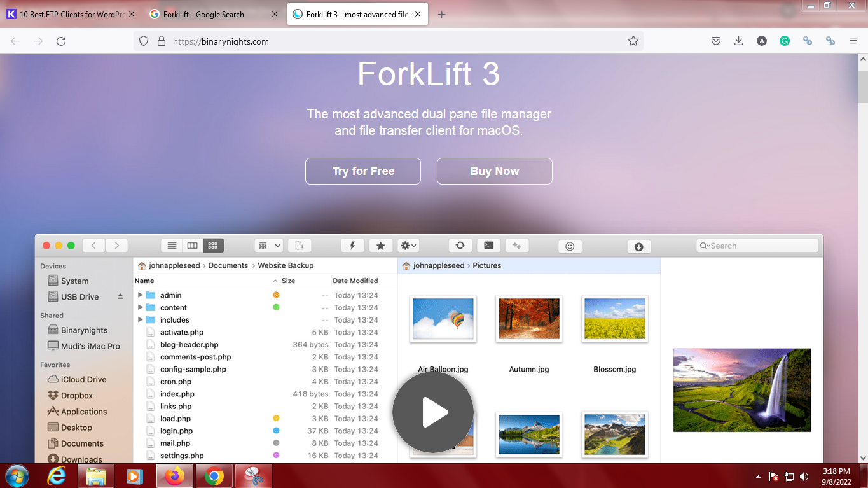Click the iCloud Drive sidebar item
Viewport: 868px width, 488px height.
click(x=77, y=379)
